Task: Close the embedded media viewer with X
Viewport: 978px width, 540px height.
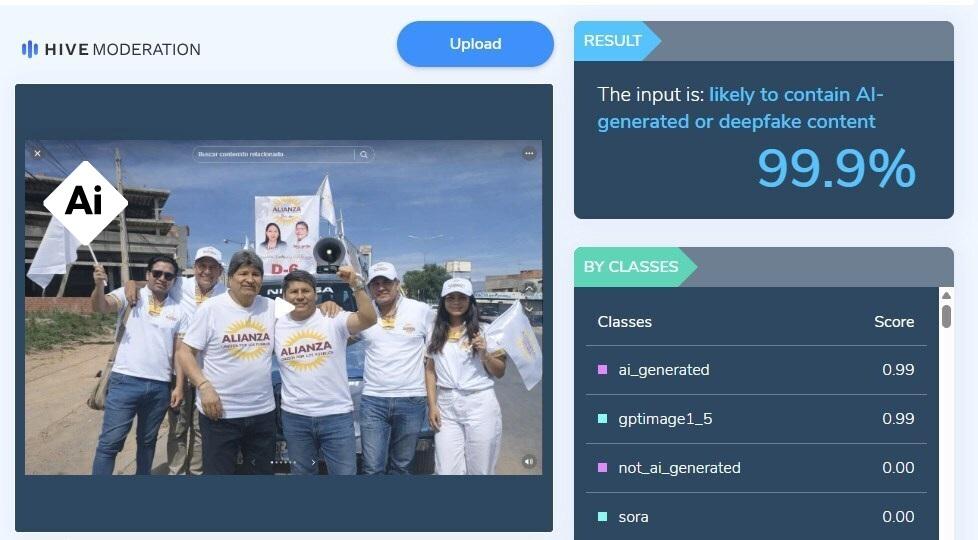Action: [x=37, y=153]
